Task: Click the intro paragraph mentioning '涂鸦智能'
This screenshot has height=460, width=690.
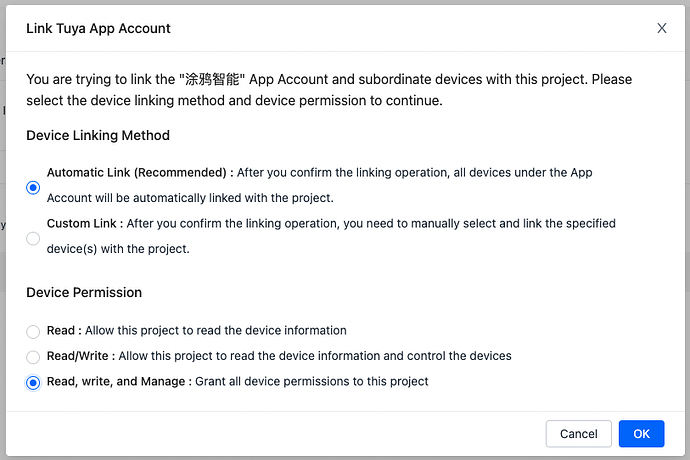Action: (329, 90)
